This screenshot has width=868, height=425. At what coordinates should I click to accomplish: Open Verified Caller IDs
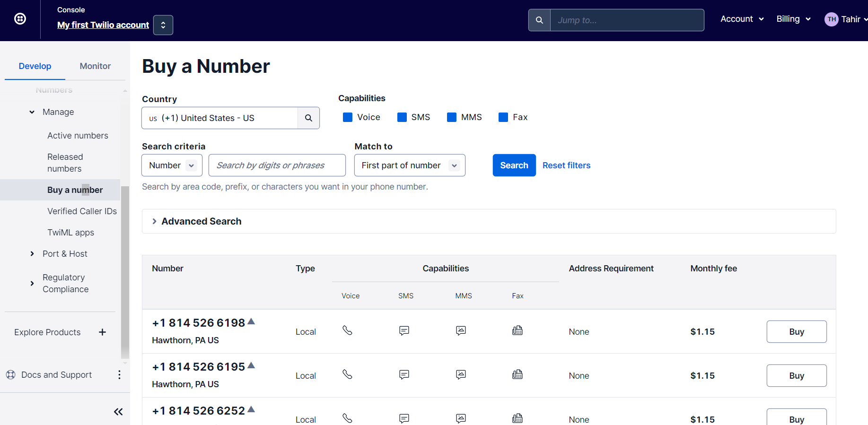82,211
